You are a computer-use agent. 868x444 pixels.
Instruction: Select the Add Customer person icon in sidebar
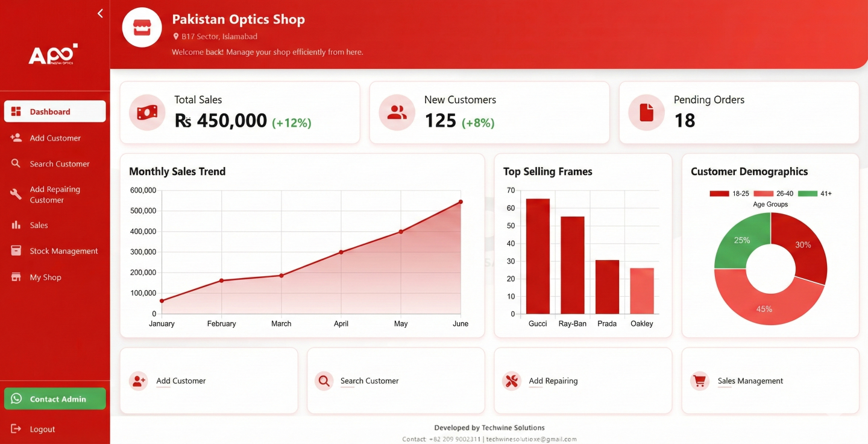(16, 138)
